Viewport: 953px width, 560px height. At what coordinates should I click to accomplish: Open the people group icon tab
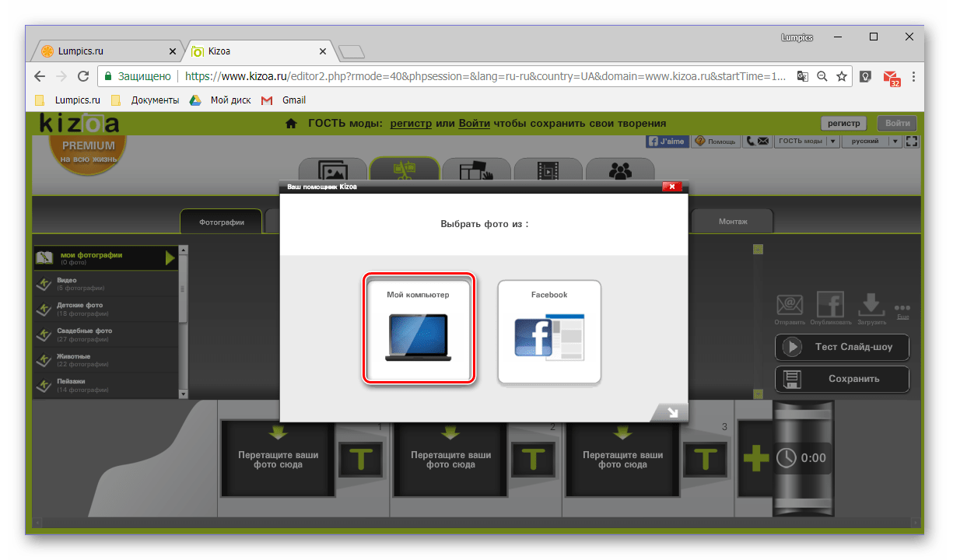(x=620, y=171)
